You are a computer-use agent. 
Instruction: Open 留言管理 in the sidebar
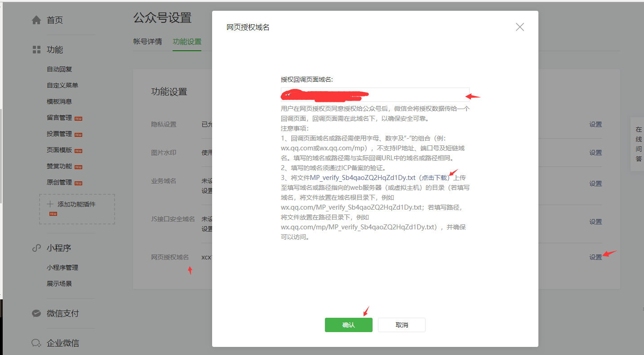(59, 118)
